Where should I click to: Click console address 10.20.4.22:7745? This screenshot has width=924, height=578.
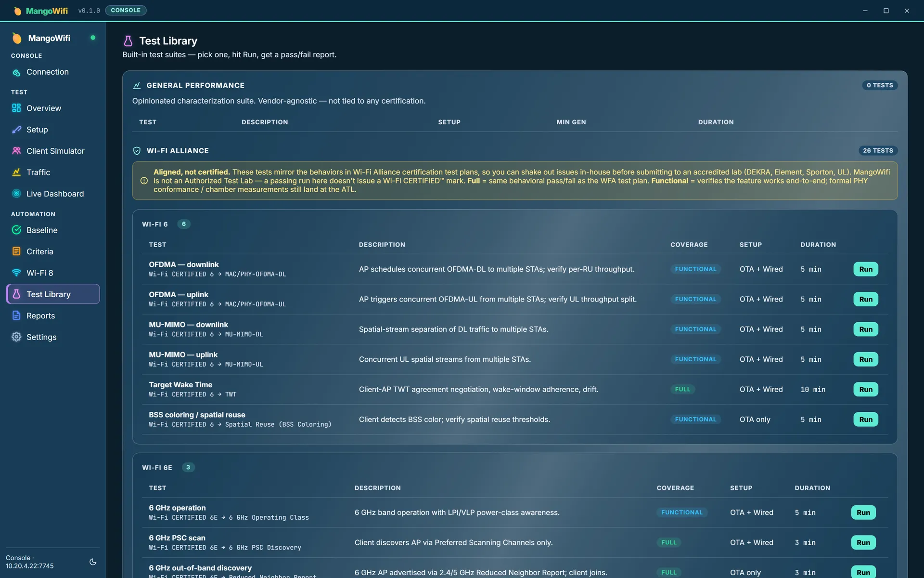pyautogui.click(x=30, y=566)
